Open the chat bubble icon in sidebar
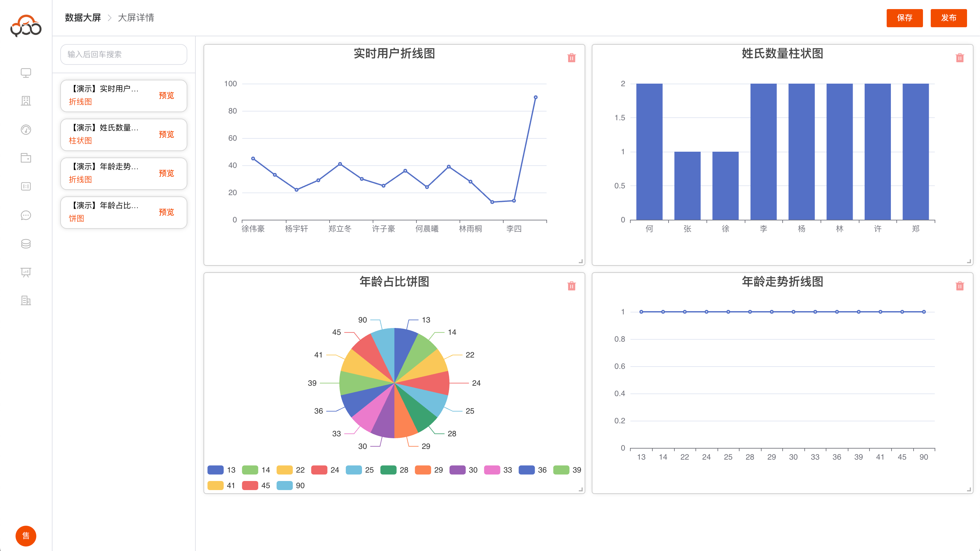This screenshot has height=551, width=980. 26,216
